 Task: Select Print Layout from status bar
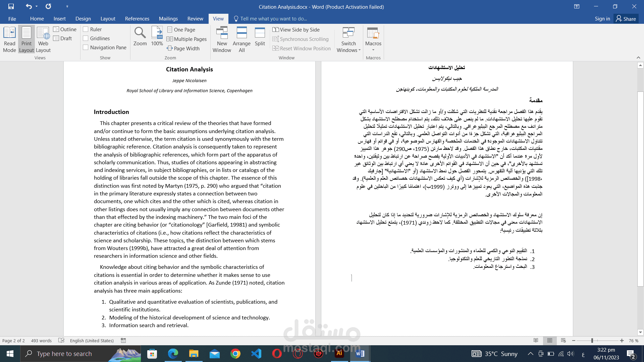[550, 341]
